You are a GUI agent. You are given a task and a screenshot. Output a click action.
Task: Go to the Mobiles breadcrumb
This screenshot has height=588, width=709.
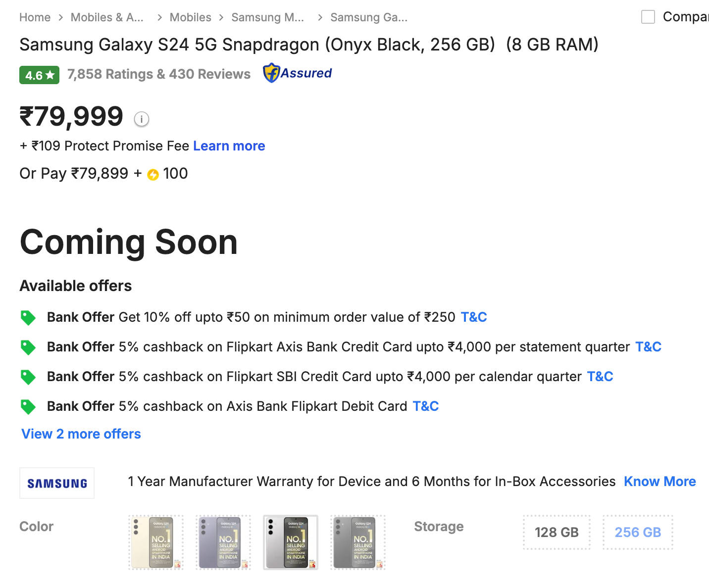coord(190,17)
